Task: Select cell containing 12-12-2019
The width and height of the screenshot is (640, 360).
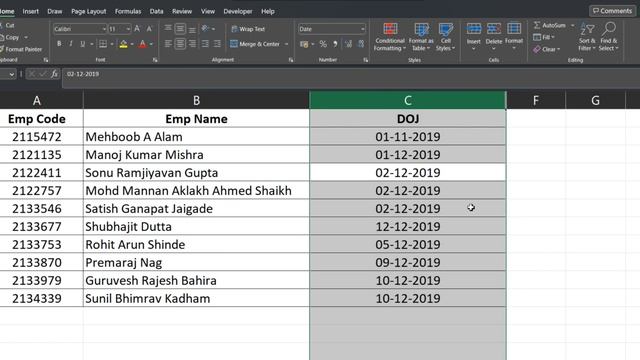Action: (x=408, y=227)
